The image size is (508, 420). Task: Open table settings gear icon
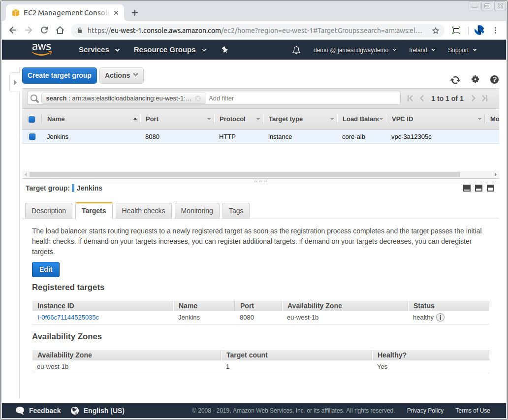pyautogui.click(x=475, y=79)
